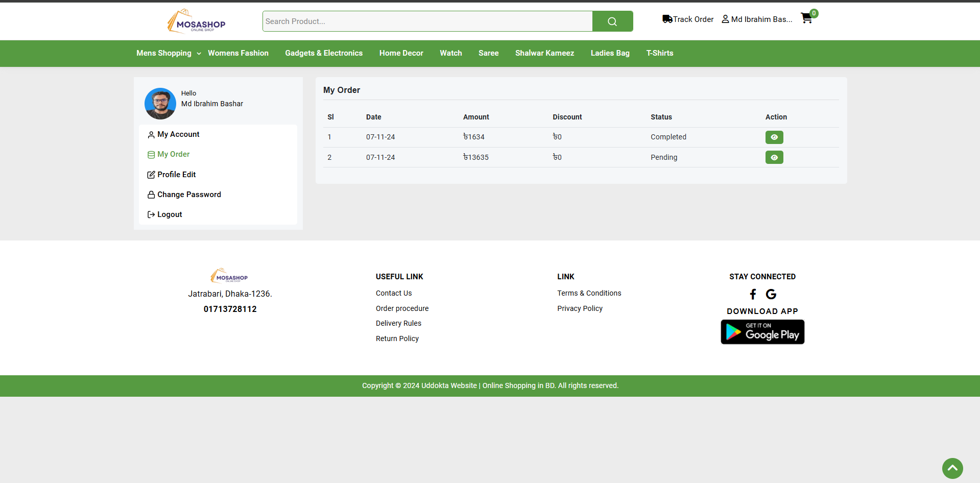980x483 pixels.
Task: Click the Track Order truck link
Action: (x=688, y=19)
